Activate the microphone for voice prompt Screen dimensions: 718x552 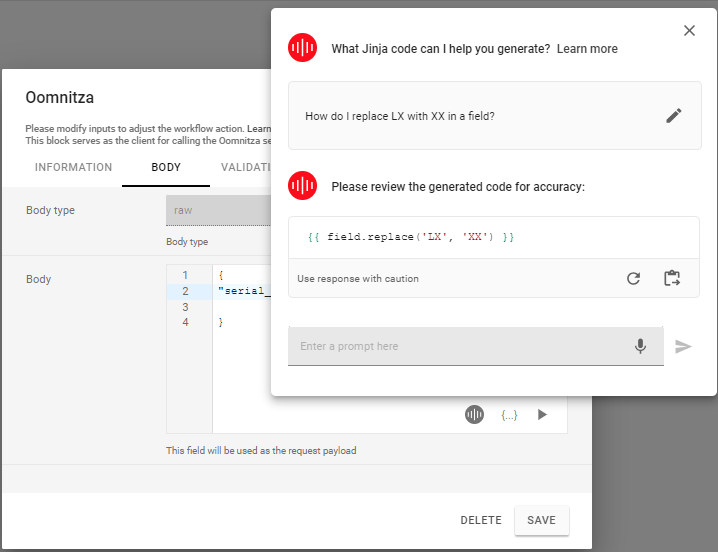(x=640, y=346)
